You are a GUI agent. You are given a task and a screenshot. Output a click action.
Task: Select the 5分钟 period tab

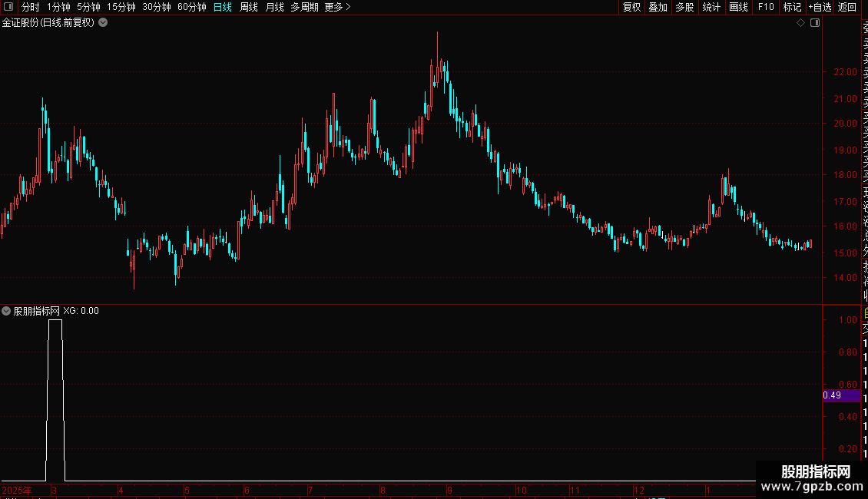(x=88, y=7)
